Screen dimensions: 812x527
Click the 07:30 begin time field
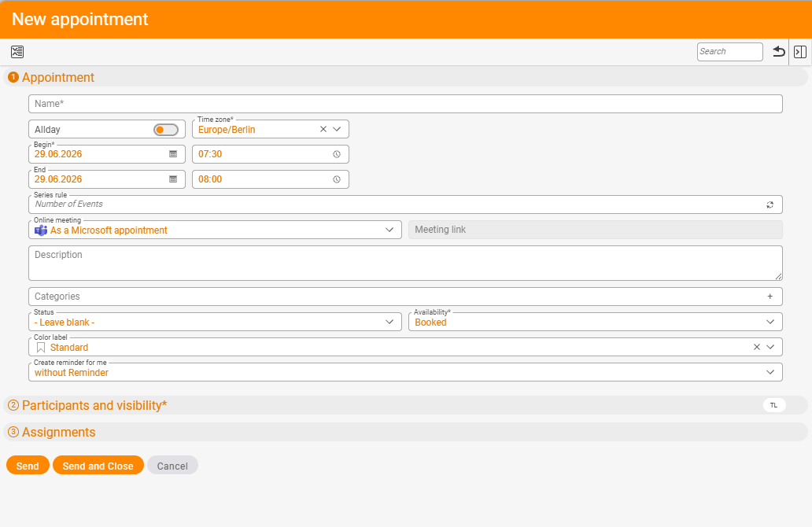(x=271, y=154)
